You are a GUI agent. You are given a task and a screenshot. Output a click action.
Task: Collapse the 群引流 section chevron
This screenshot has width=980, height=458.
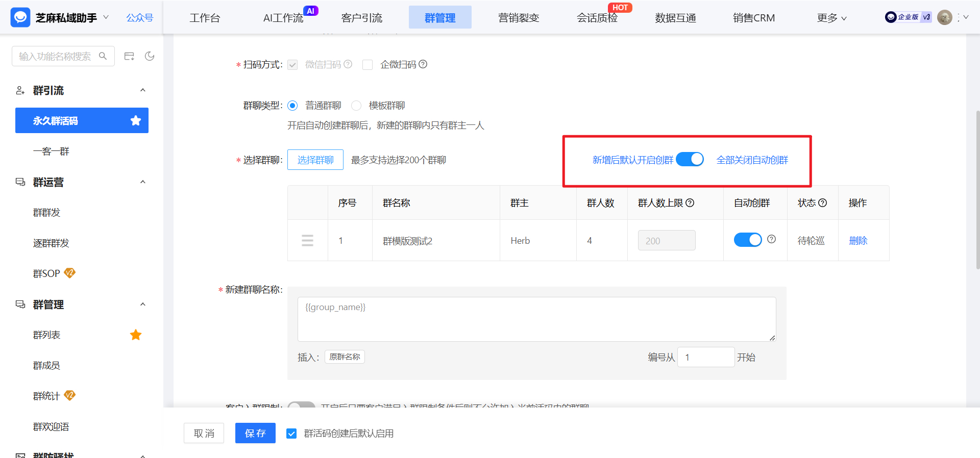point(143,90)
